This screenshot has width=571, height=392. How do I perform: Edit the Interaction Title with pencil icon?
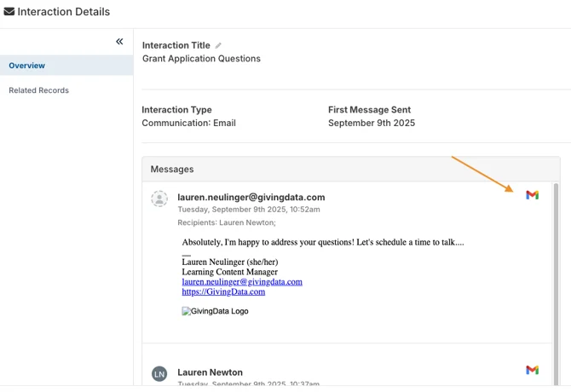(218, 45)
